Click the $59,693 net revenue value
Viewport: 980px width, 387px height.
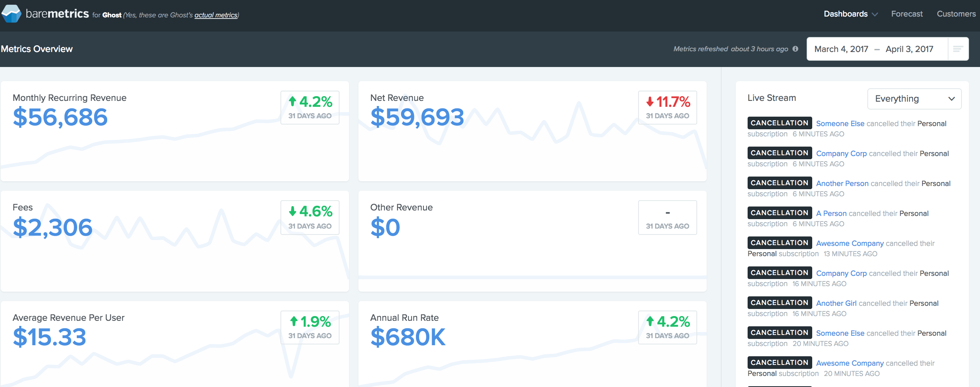tap(417, 117)
